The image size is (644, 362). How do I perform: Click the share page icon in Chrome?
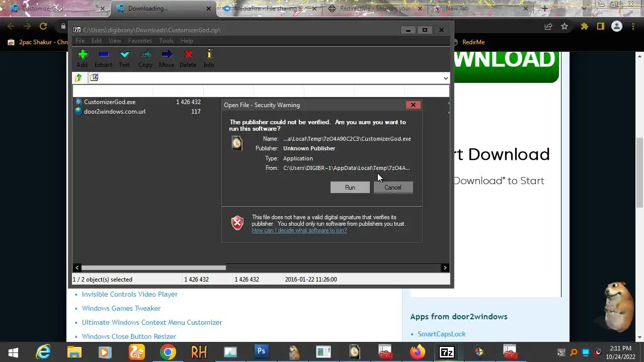[548, 26]
